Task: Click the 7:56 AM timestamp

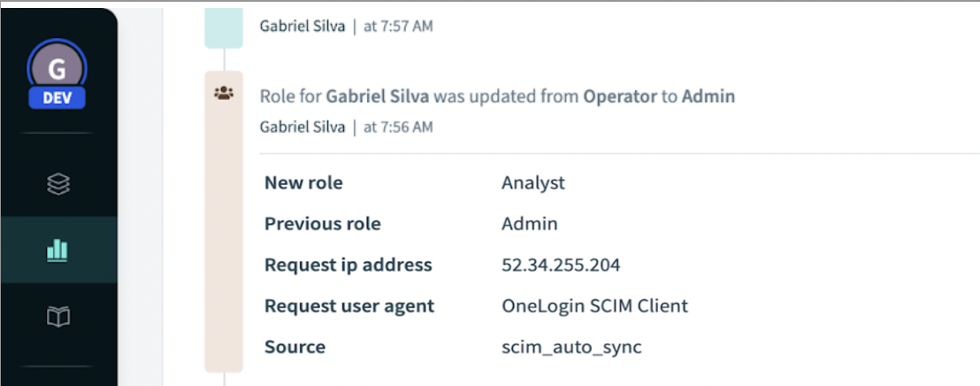Action: tap(398, 127)
